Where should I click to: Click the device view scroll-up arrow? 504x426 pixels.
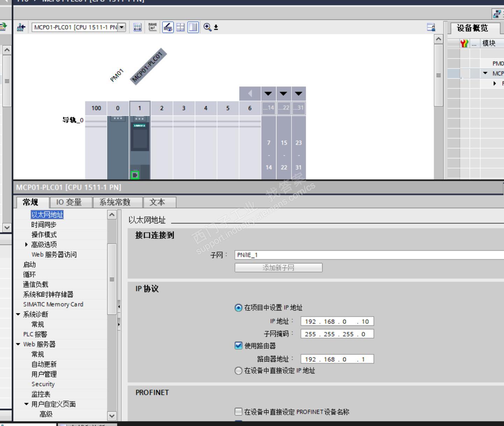point(439,39)
